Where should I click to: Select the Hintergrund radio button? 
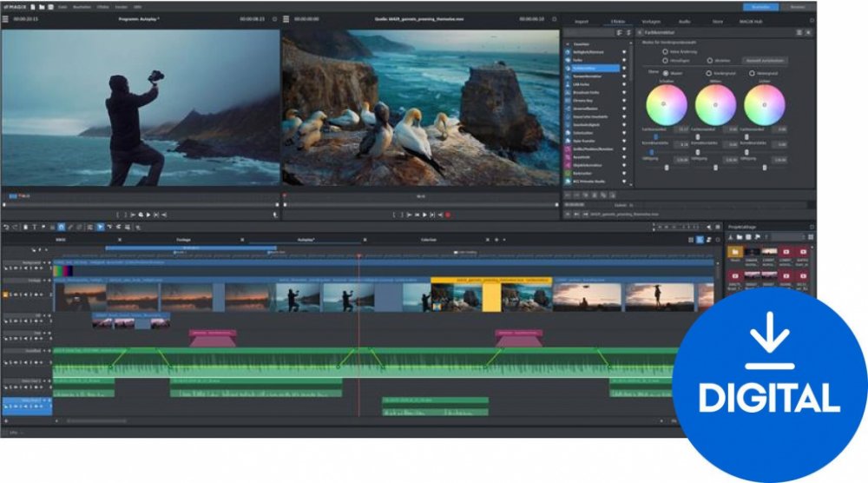point(752,73)
